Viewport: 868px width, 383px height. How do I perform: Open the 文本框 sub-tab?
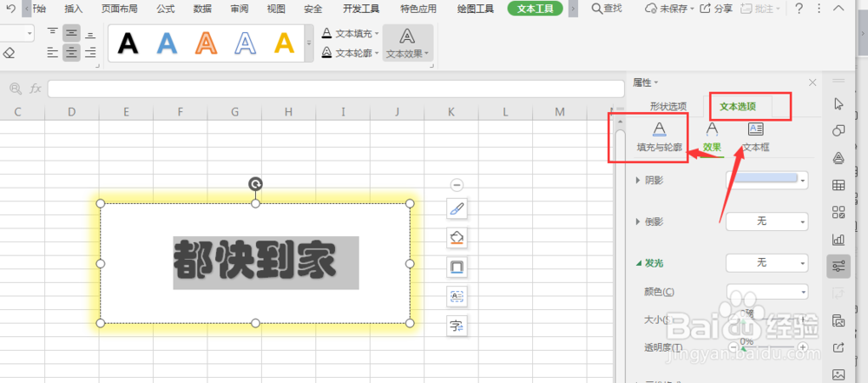[756, 137]
